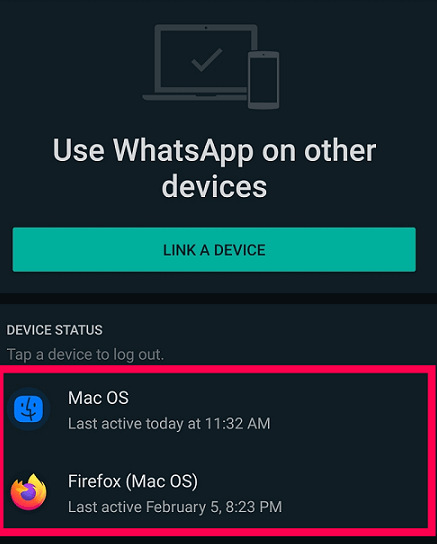Image resolution: width=437 pixels, height=544 pixels.
Task: Click the DEVICE STATUS section header
Action: click(54, 330)
